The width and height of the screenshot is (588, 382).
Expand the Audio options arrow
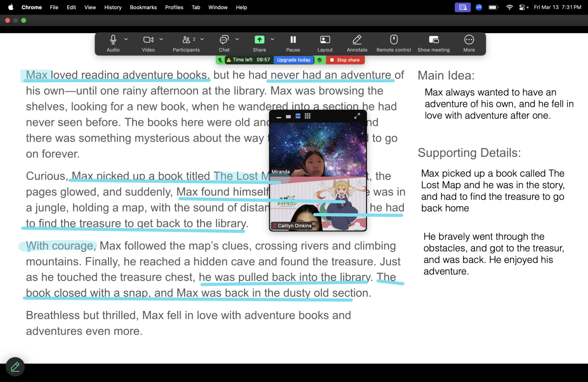126,39
